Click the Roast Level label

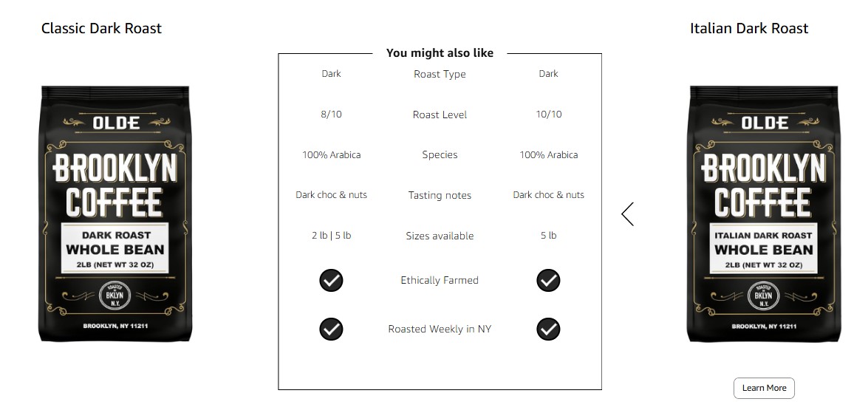pos(440,115)
